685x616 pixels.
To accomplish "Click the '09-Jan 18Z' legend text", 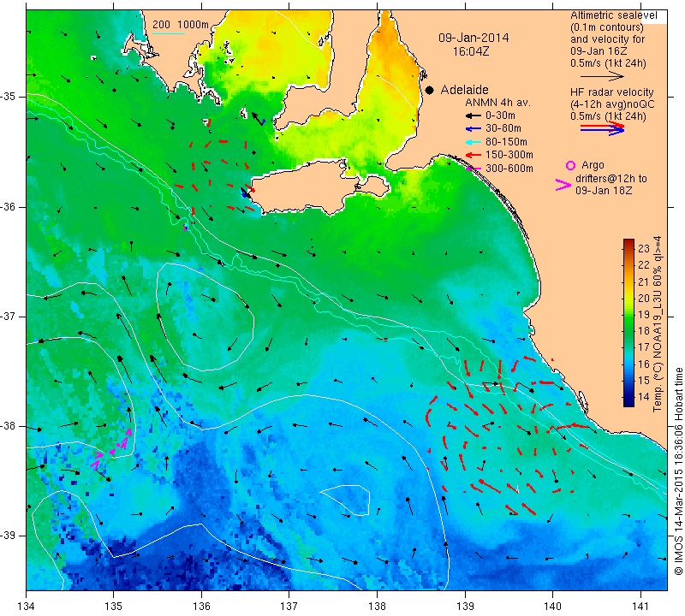I will click(604, 191).
